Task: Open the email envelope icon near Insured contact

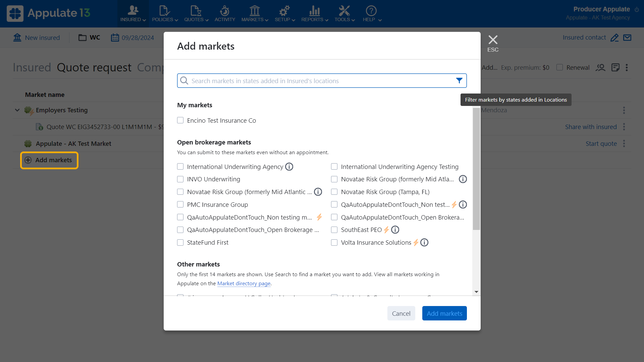Action: coord(628,38)
